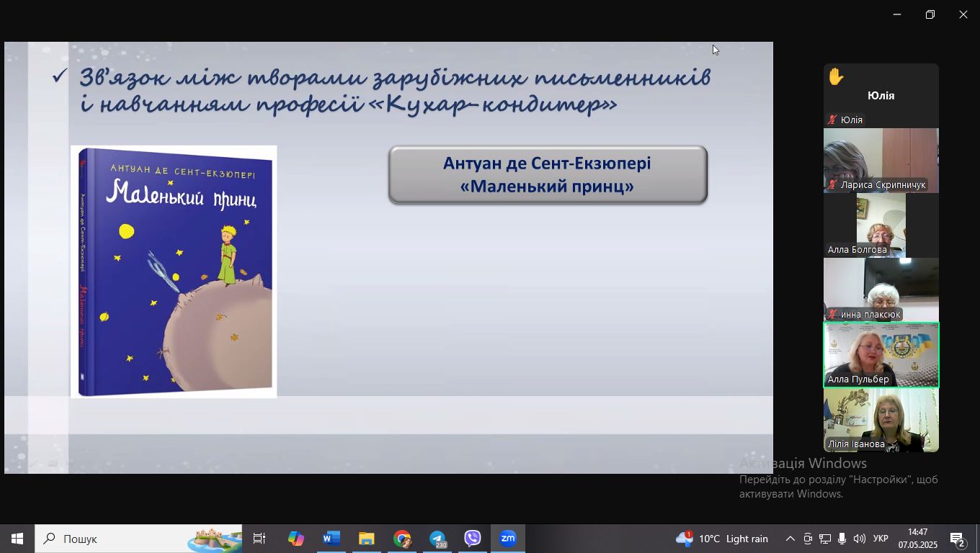
Task: Open the Light rain weather widget
Action: (722, 539)
